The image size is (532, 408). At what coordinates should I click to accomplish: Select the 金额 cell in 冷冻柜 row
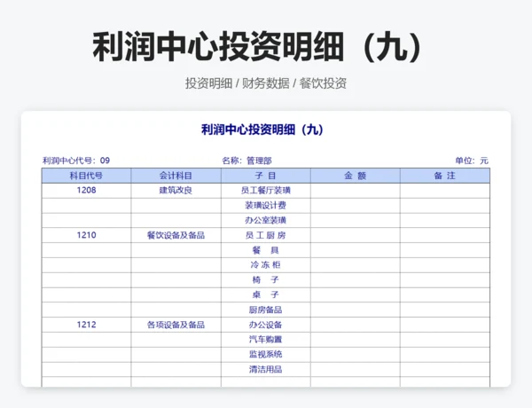[356, 265]
